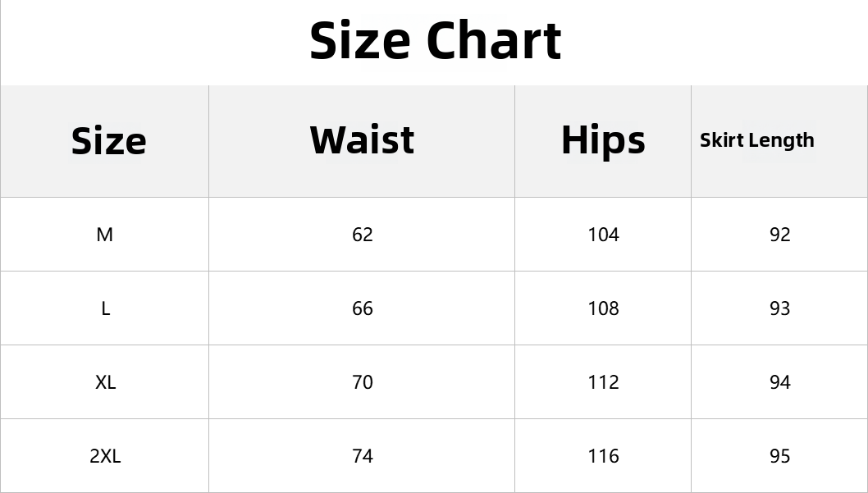The height and width of the screenshot is (493, 868).
Task: Select hips value 108
Action: [x=603, y=308]
